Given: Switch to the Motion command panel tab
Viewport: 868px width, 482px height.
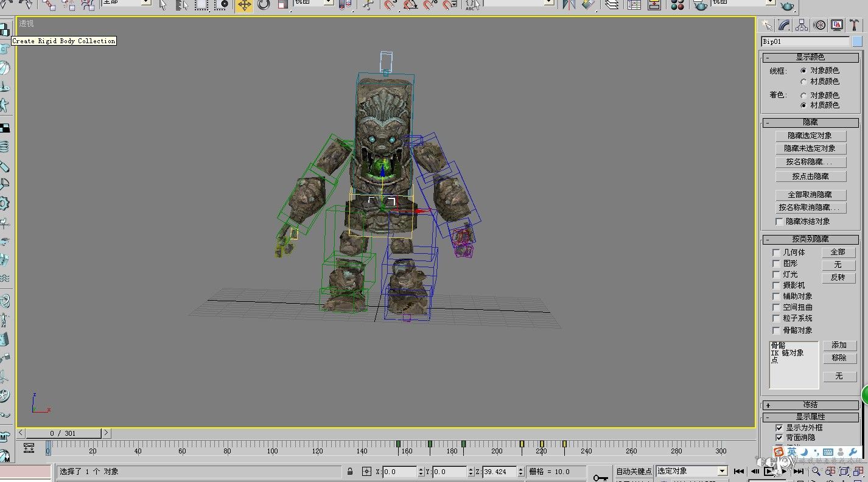Looking at the screenshot, I should pyautogui.click(x=819, y=25).
